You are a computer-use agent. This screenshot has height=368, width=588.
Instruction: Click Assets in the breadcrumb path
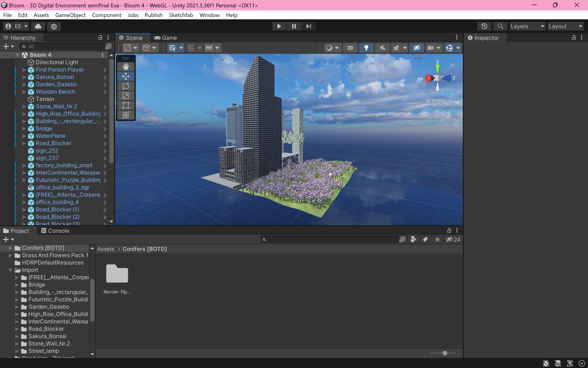pos(106,249)
